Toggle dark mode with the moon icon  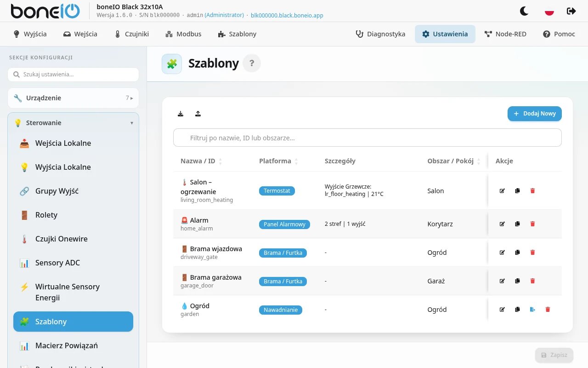524,11
